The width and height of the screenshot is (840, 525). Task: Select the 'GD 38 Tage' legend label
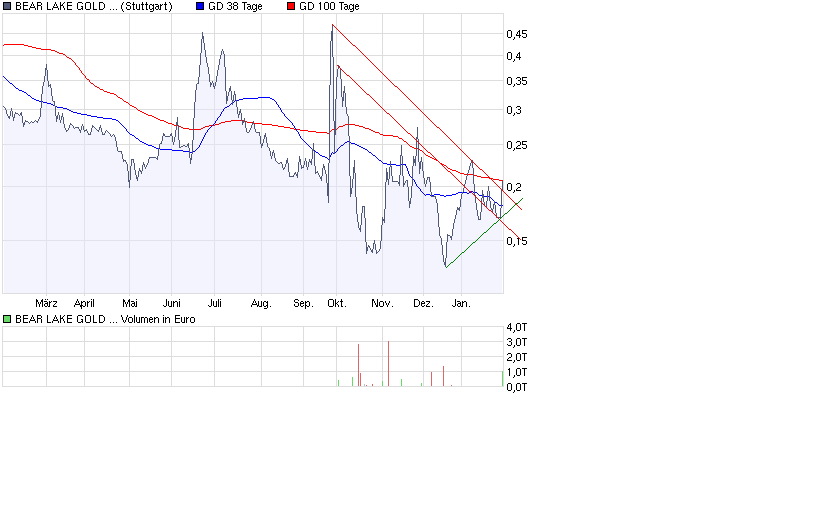coord(235,6)
